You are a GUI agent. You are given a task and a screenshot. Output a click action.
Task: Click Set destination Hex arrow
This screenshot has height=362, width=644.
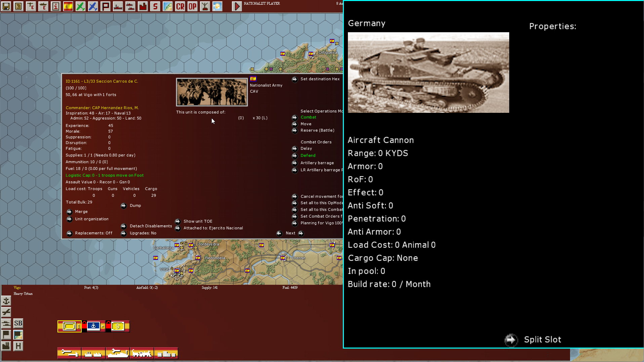(295, 79)
